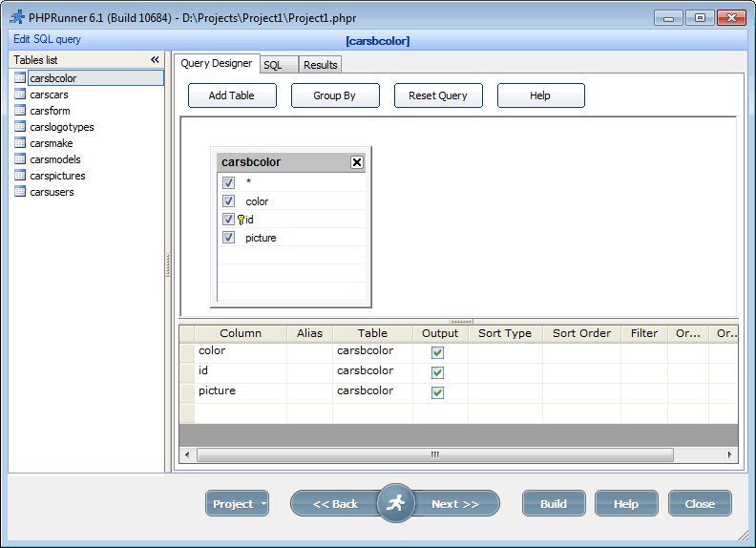Click the carsmodels table icon

(x=20, y=159)
